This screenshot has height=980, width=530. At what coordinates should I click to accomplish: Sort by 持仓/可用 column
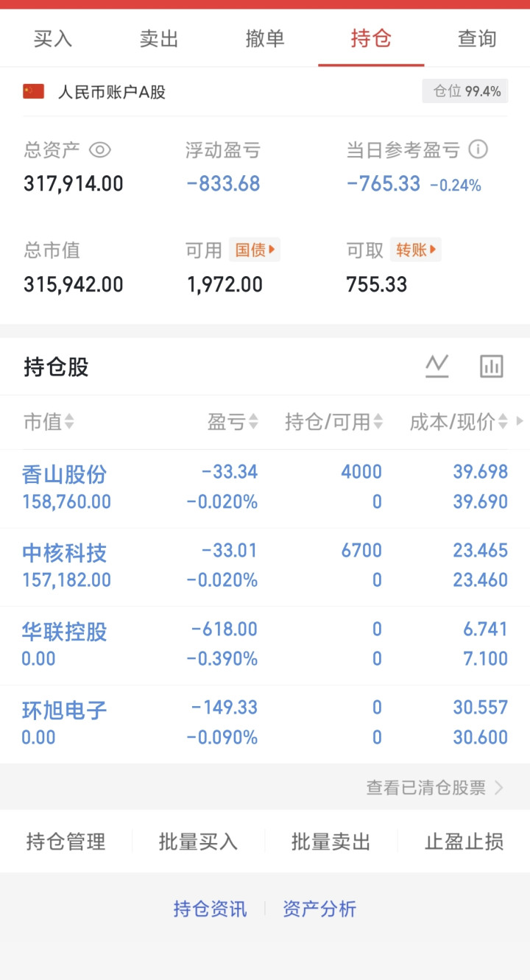pos(334,422)
